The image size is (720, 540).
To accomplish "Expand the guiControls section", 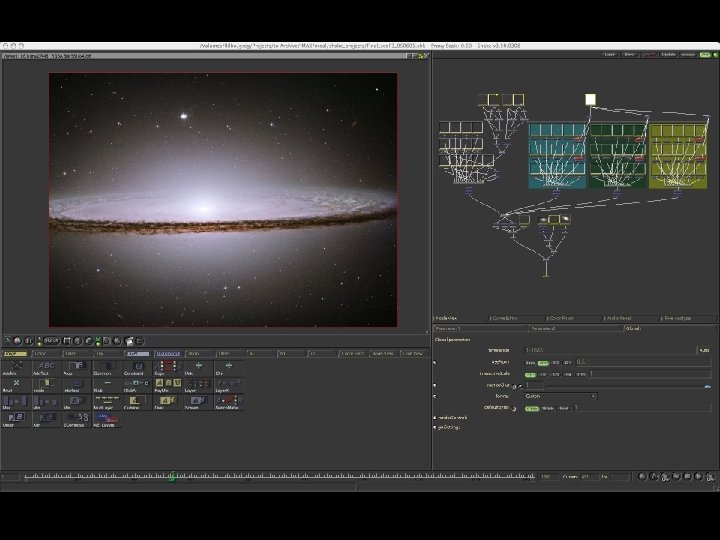I will [436, 428].
